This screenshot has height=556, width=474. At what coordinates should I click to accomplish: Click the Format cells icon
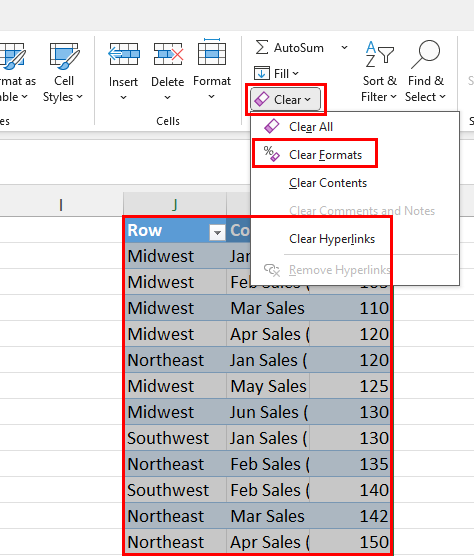click(212, 52)
